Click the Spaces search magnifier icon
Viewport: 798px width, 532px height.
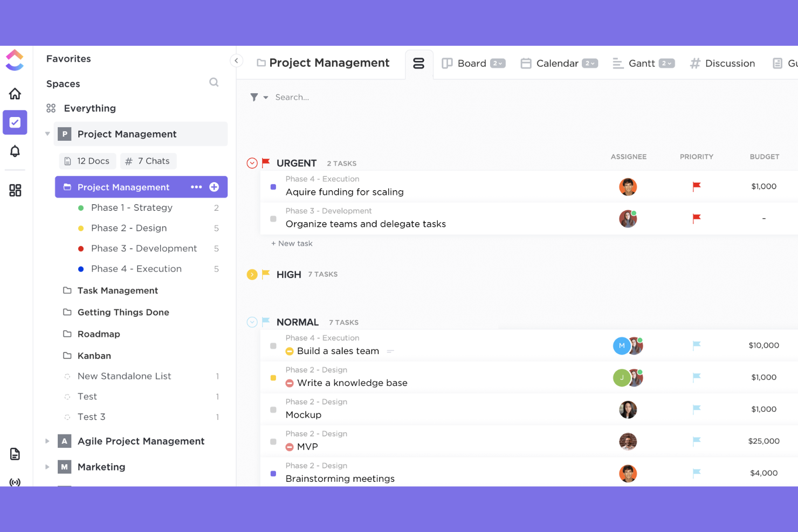214,82
